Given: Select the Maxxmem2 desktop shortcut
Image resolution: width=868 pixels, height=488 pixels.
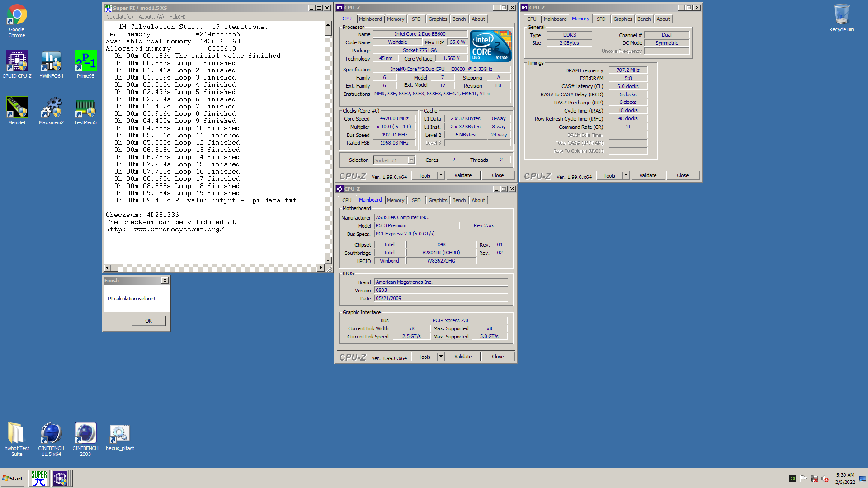Looking at the screenshot, I should tap(51, 111).
